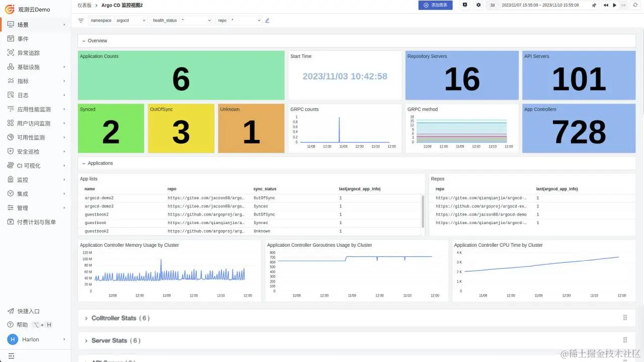
Task: Click https://gitee.com/jacson88/argocd-demo in Repos
Action: 481,214
